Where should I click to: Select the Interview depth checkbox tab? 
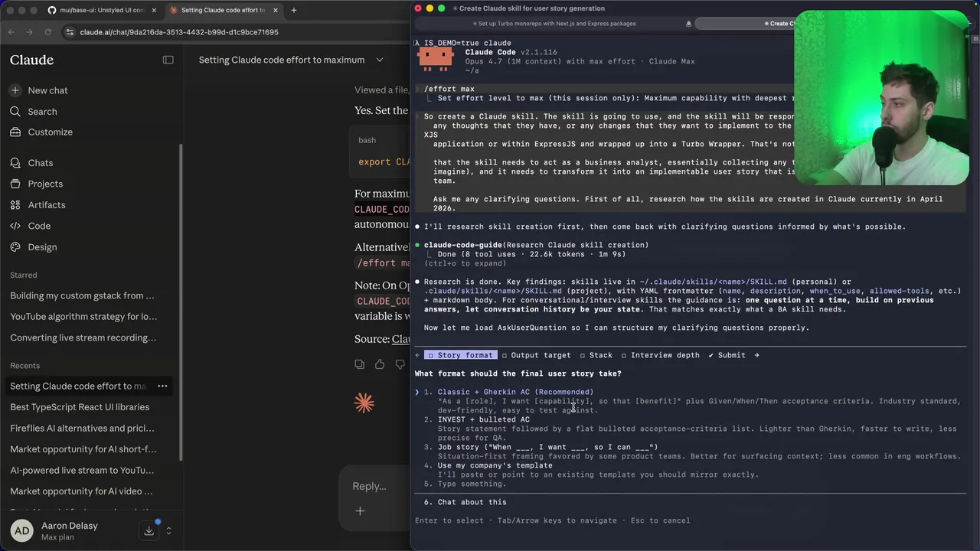click(x=660, y=355)
